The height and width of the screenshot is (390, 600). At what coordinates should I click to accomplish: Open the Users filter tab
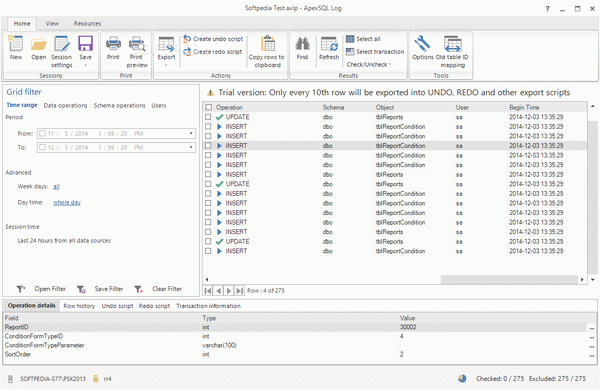click(159, 105)
